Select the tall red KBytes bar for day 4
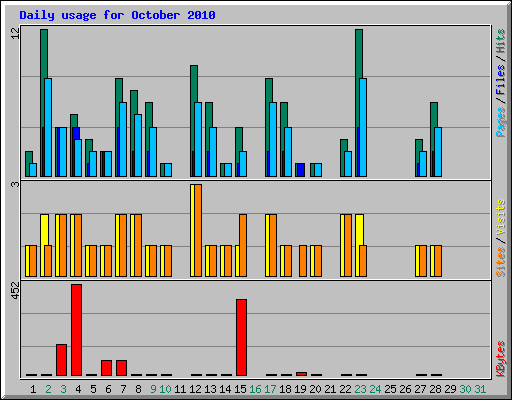512x400 pixels. [x=77, y=330]
